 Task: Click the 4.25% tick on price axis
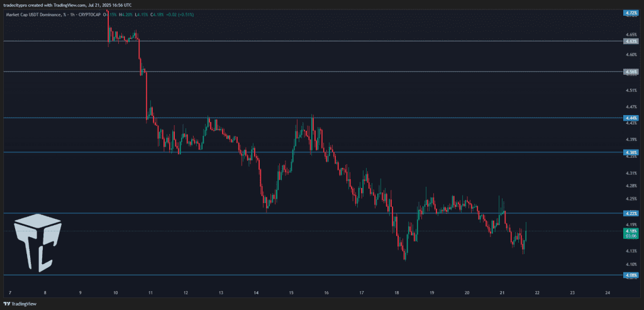[x=630, y=198]
